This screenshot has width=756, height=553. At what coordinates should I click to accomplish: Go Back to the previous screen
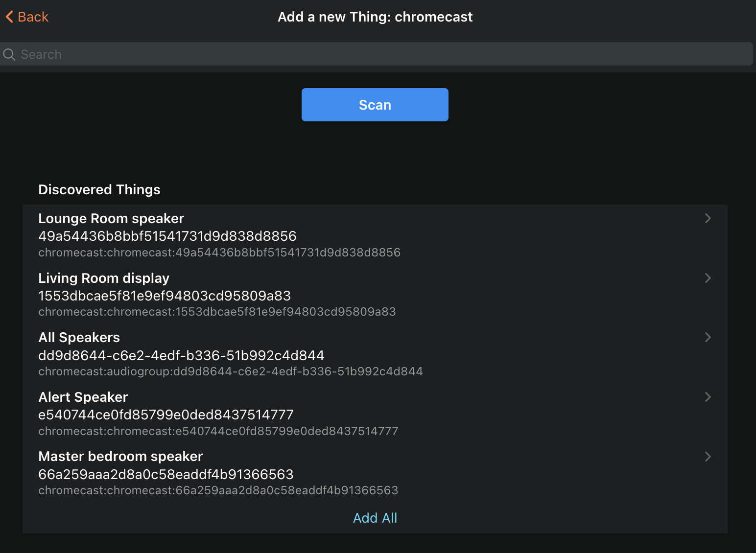point(27,16)
